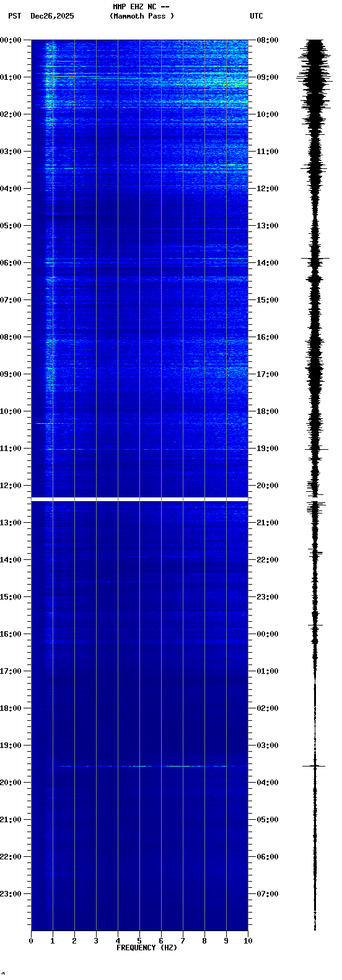Screen dimensions: 342x980
Task: Click the frequency axis tick label 0
Action: tap(31, 941)
